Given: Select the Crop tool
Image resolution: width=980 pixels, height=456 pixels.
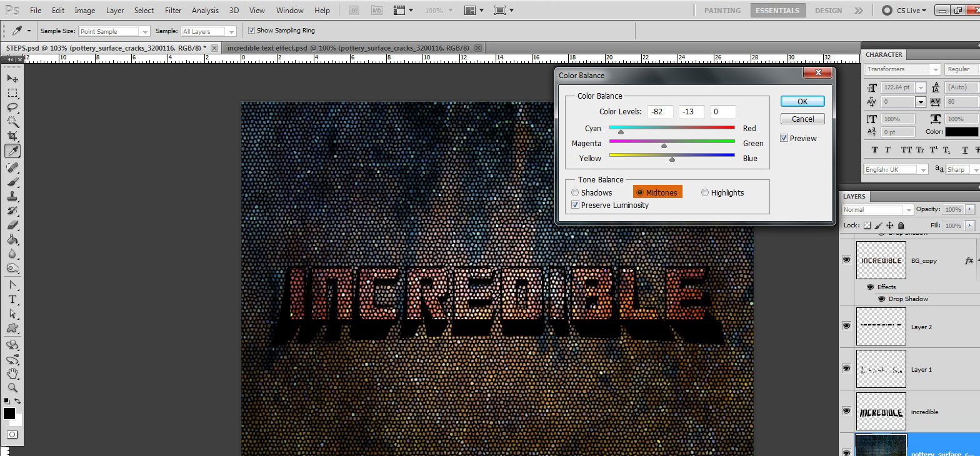Looking at the screenshot, I should 12,136.
